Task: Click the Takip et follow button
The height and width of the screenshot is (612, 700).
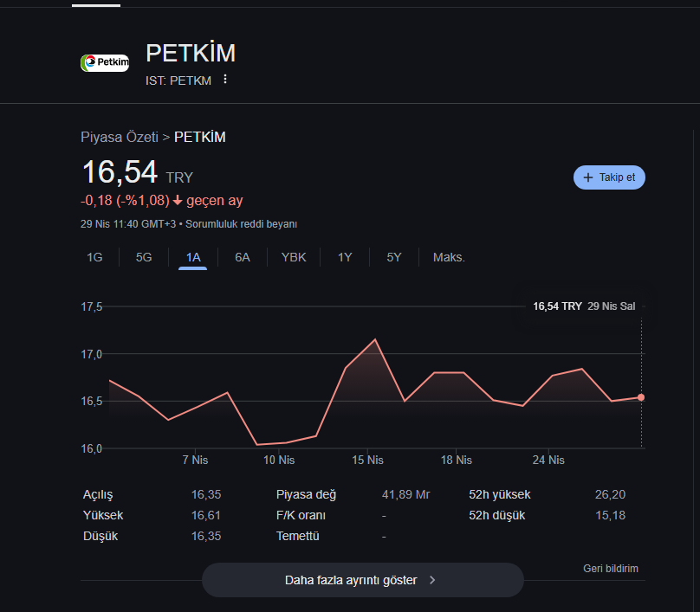Action: point(609,177)
